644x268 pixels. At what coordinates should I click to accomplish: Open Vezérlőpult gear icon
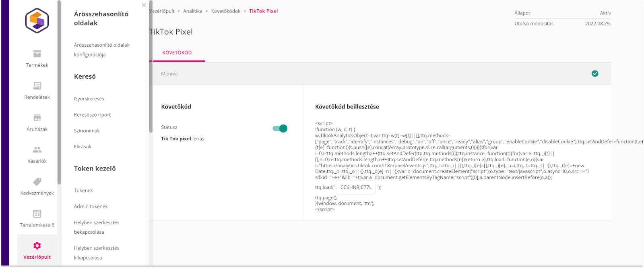(x=37, y=246)
